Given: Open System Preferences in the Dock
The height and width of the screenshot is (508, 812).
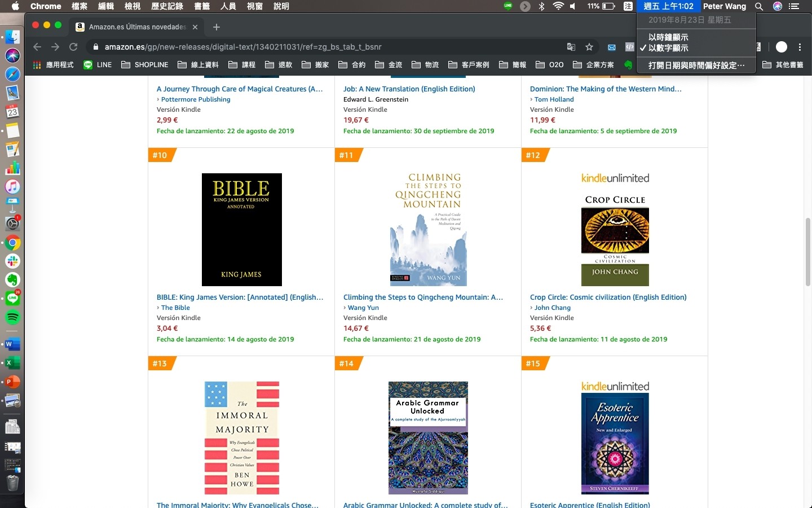Looking at the screenshot, I should [12, 224].
